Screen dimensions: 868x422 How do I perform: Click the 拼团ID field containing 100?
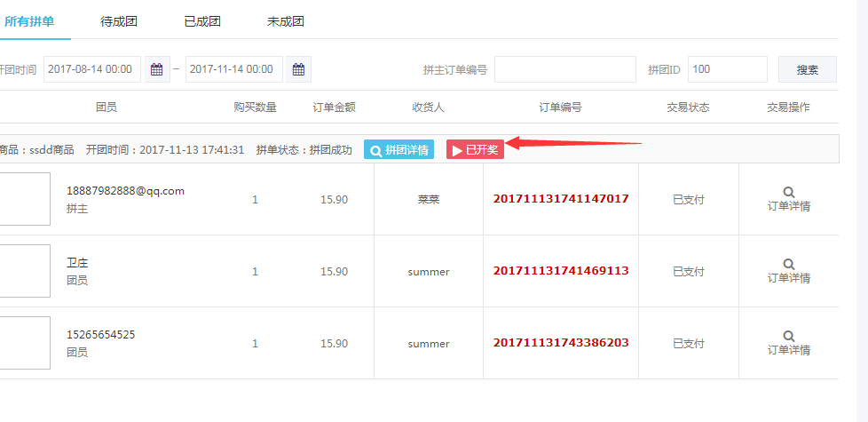(727, 69)
